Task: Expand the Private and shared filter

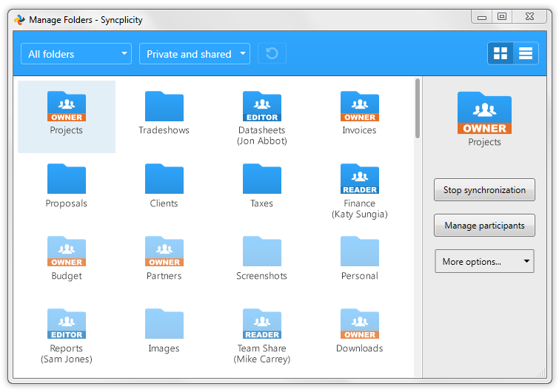Action: click(195, 54)
